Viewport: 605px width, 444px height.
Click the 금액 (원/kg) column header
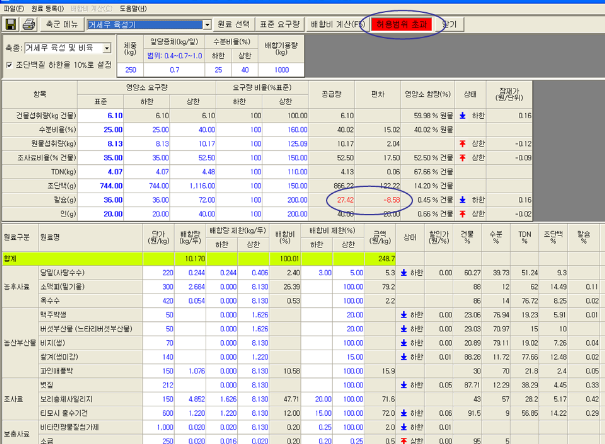(x=380, y=238)
